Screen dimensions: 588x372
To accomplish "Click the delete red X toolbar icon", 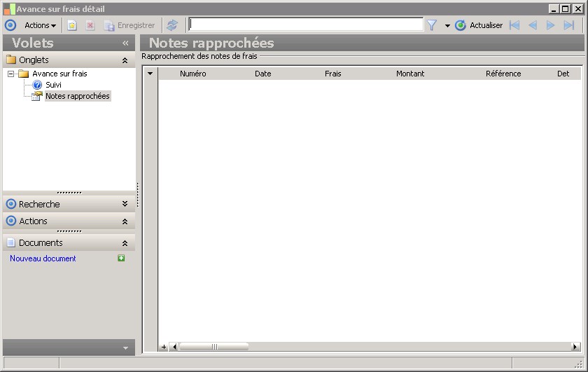I will [90, 25].
